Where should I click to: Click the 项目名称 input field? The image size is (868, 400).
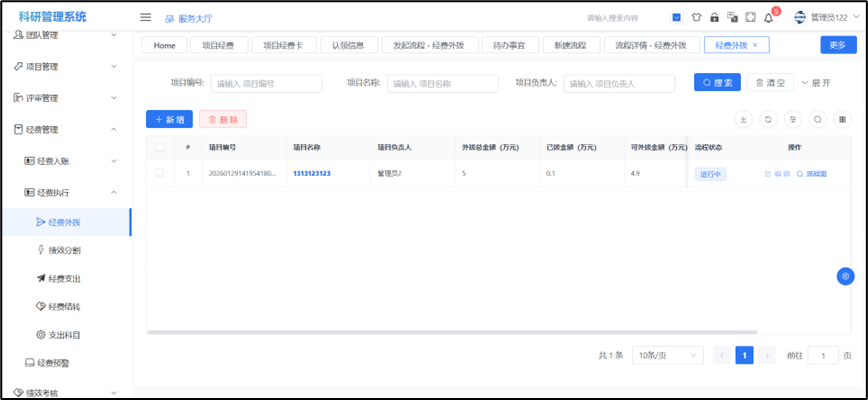point(443,84)
